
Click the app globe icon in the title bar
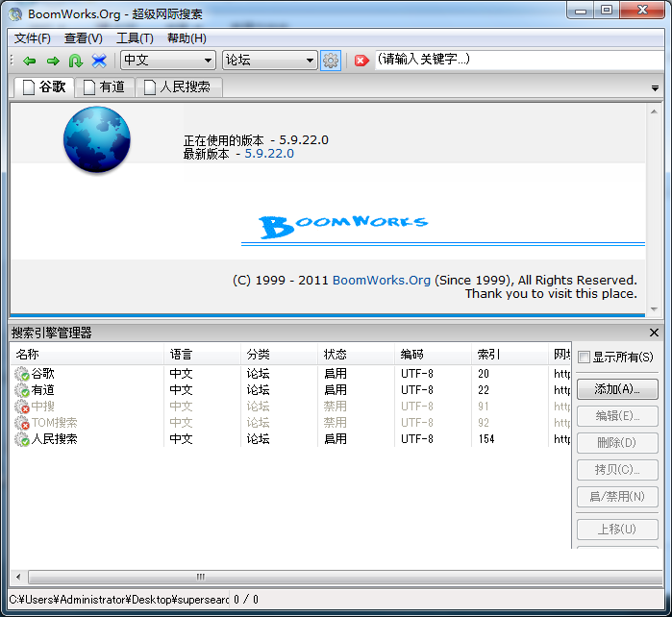15,13
